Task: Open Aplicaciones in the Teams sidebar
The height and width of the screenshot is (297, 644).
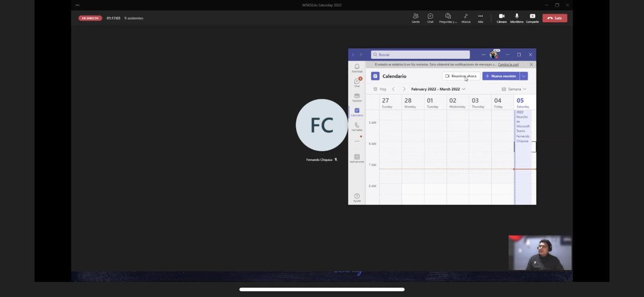Action: click(357, 158)
